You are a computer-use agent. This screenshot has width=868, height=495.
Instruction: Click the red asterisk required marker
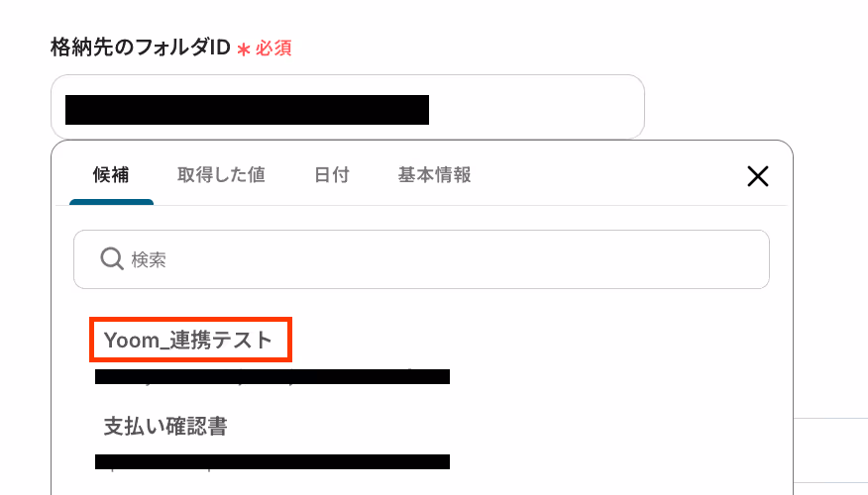click(x=244, y=49)
